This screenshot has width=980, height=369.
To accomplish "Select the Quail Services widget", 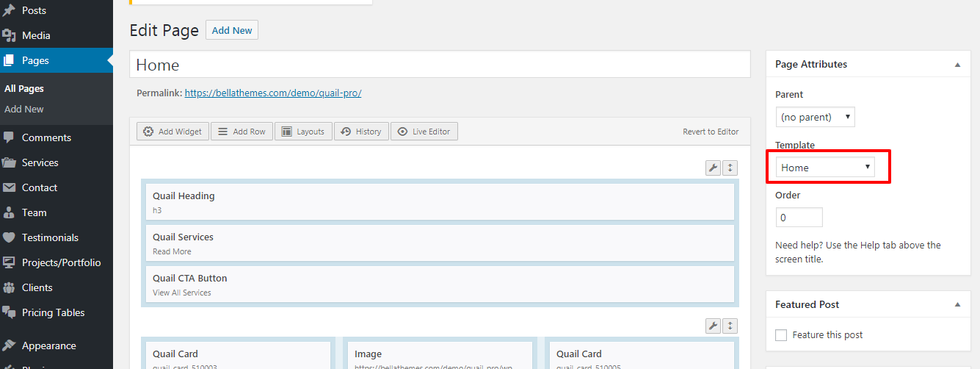I will click(440, 243).
